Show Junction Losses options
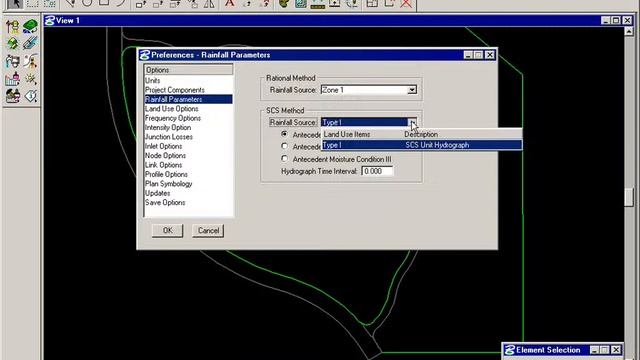This screenshot has width=640, height=360. pos(169,137)
